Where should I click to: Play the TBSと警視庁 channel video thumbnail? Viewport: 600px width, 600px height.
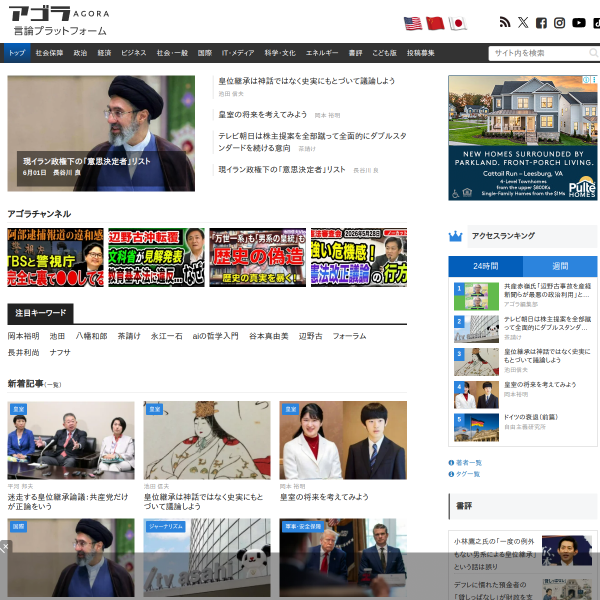[x=55, y=257]
